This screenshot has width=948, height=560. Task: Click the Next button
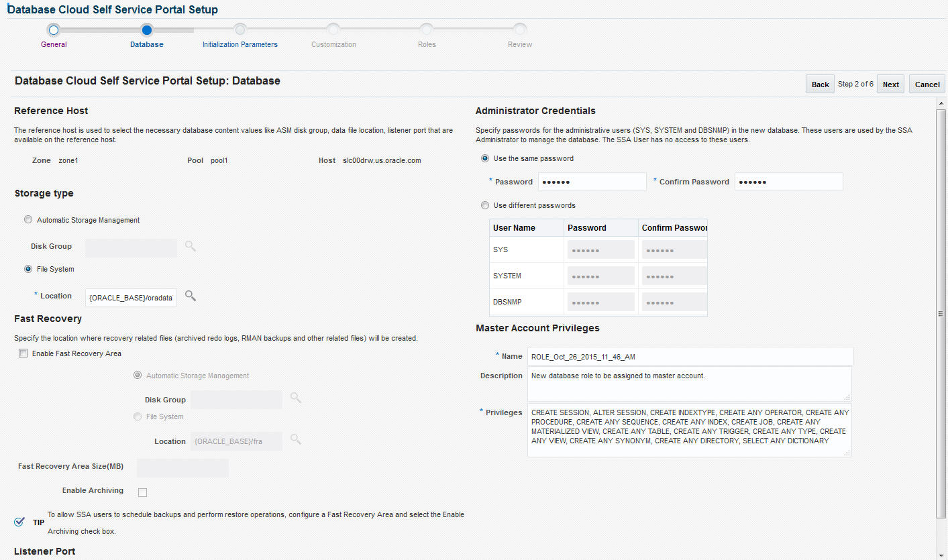(x=891, y=85)
